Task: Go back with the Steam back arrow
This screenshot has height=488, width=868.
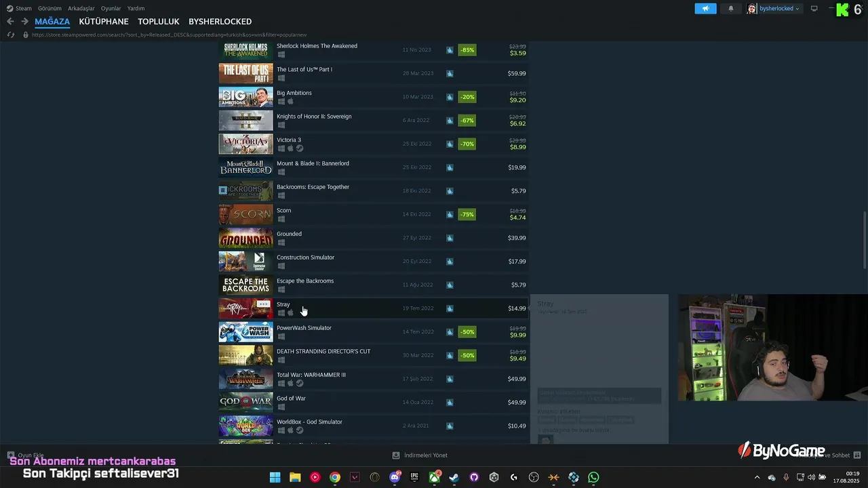Action: point(10,22)
